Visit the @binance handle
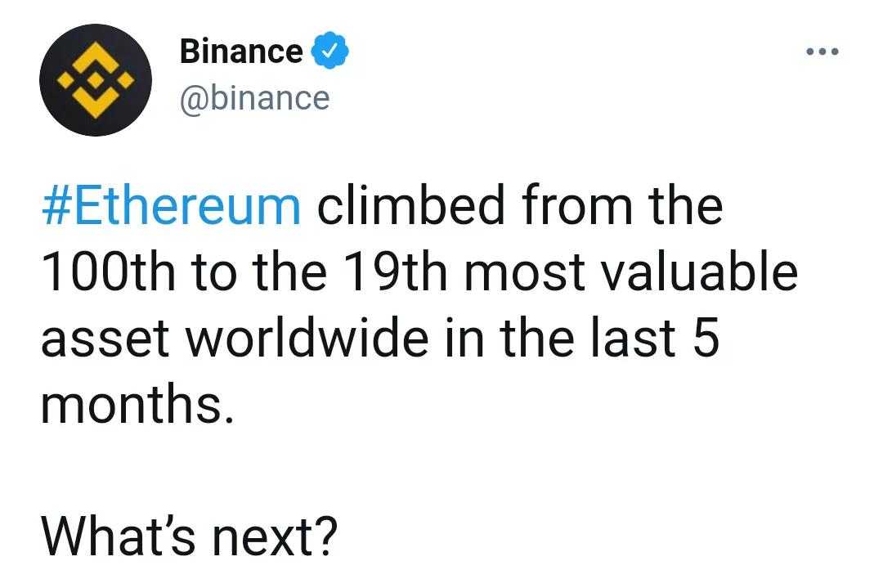 (x=254, y=98)
